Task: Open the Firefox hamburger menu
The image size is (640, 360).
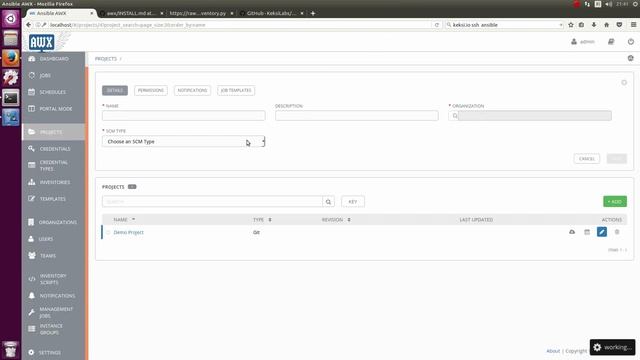Action: (x=633, y=25)
